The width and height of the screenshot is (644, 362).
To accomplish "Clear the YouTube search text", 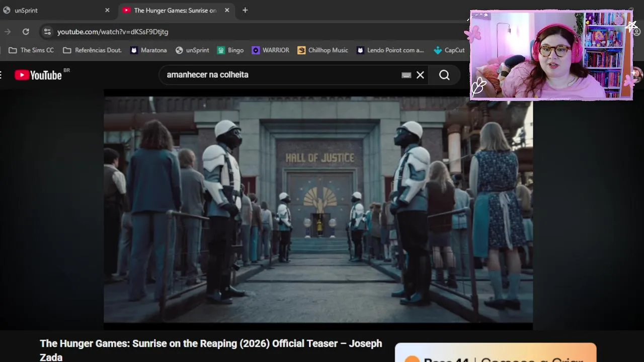I will pos(420,75).
